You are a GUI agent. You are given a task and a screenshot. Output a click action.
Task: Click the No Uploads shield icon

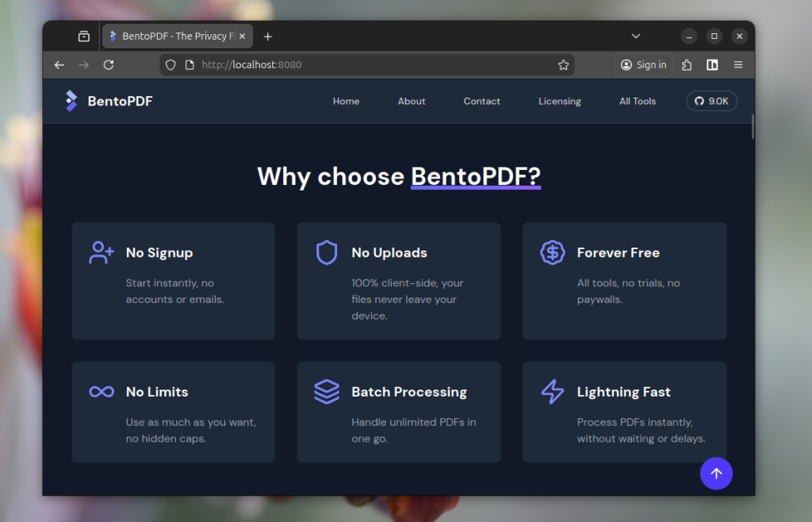[327, 252]
